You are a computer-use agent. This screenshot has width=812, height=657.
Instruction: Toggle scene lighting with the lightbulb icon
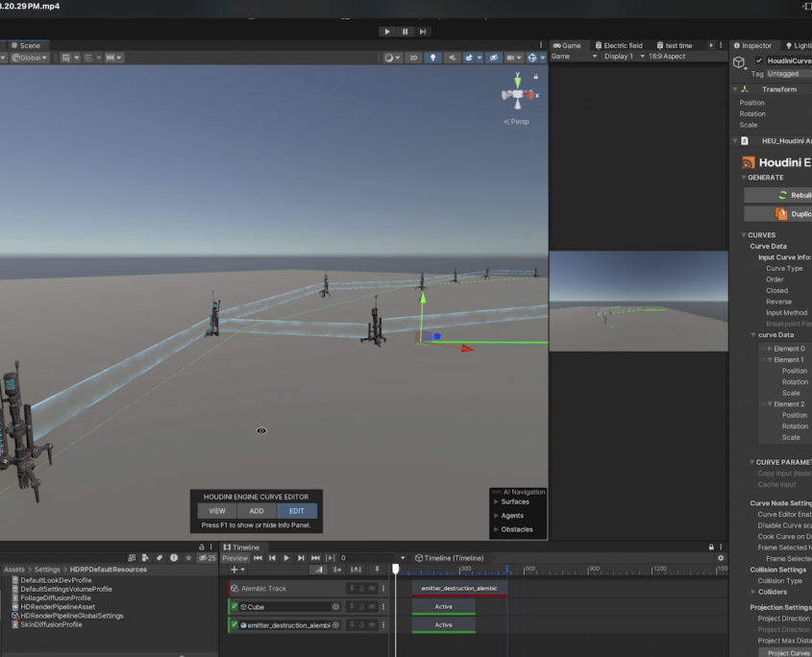coord(433,58)
